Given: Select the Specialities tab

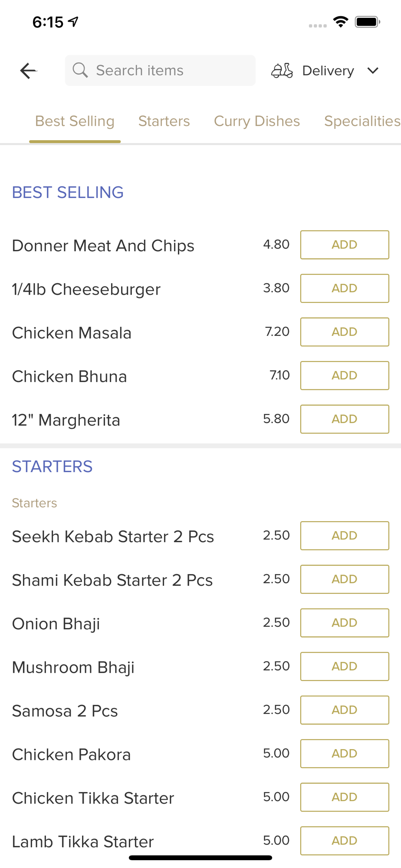Looking at the screenshot, I should (362, 121).
